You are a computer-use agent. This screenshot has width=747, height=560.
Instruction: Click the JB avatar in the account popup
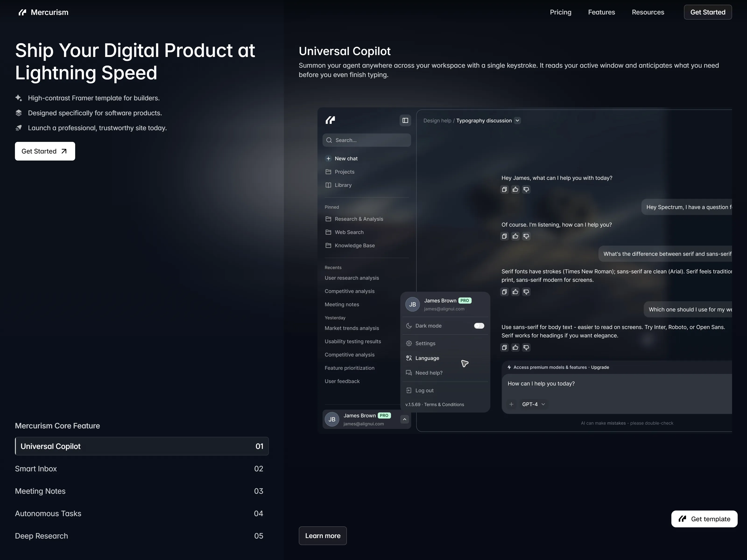(x=412, y=304)
